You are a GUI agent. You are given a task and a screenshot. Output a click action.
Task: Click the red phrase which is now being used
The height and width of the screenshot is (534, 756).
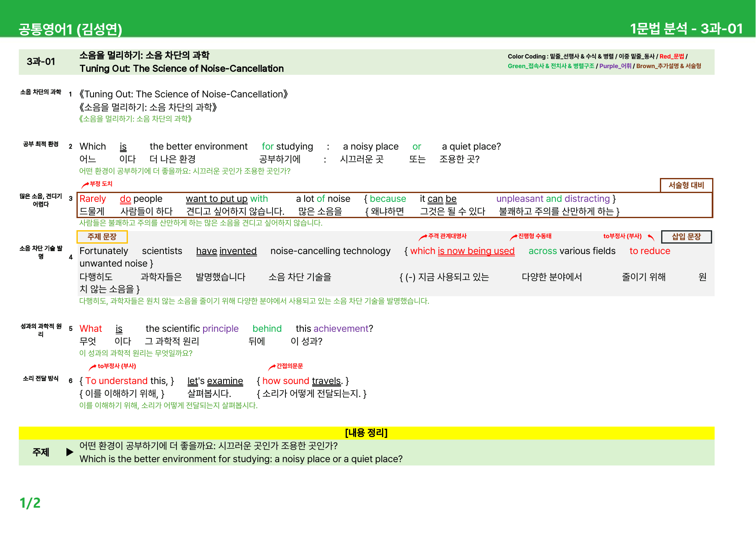coord(462,251)
